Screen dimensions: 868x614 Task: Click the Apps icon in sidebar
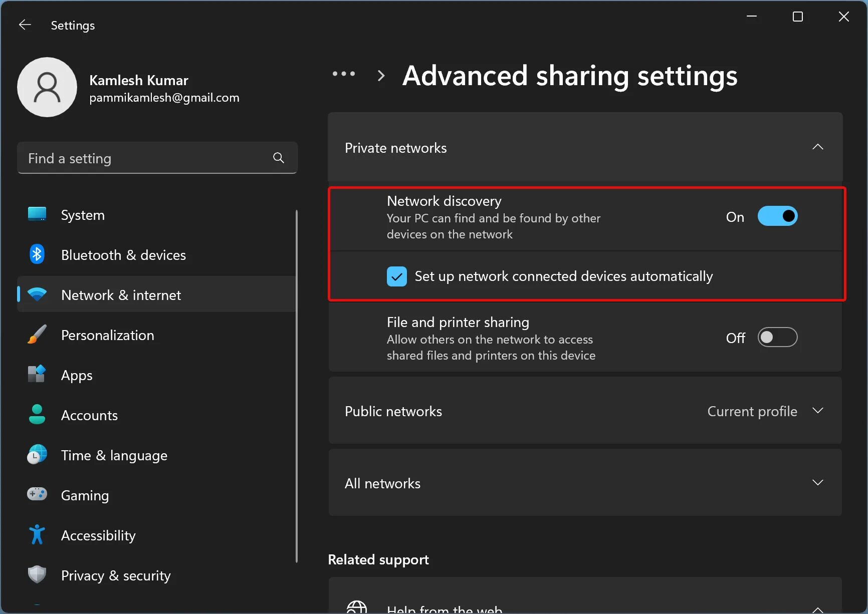pos(37,375)
